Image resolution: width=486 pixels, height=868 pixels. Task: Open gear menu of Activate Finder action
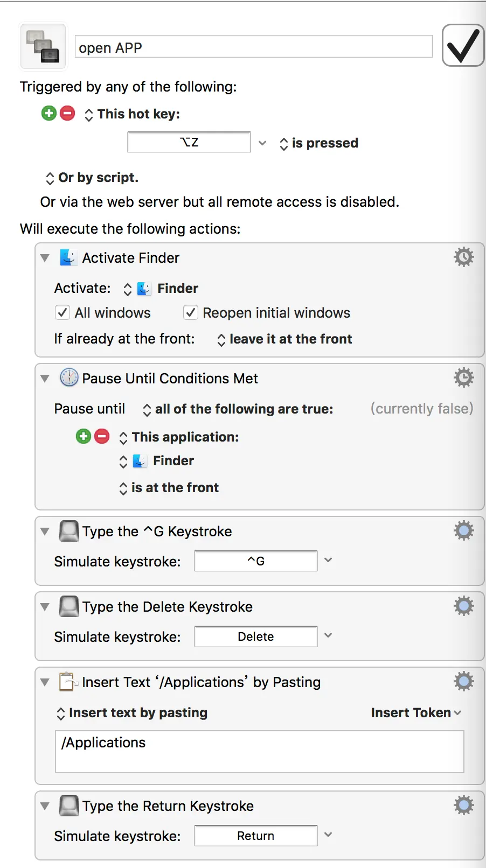[x=463, y=257]
